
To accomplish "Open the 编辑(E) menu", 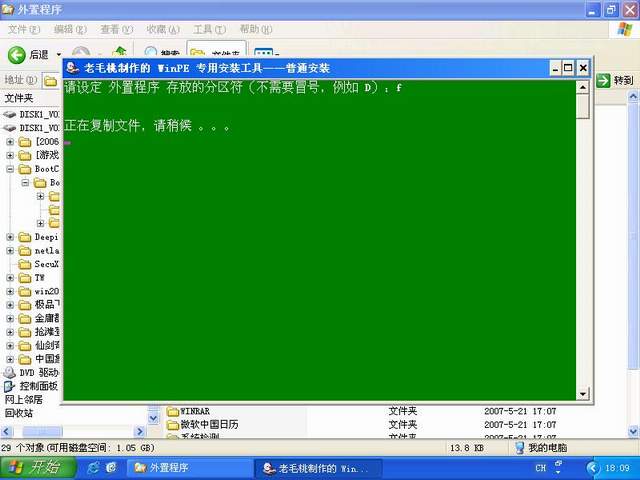I will [71, 29].
